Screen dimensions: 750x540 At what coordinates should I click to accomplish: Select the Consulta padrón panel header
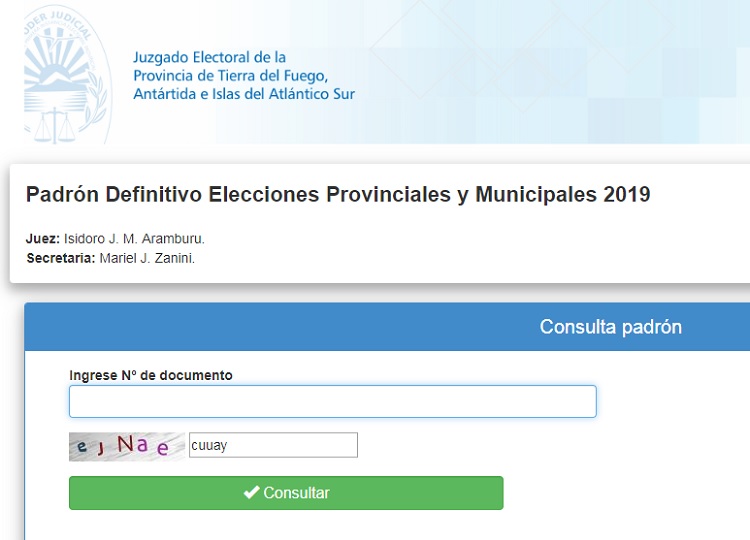(x=387, y=327)
